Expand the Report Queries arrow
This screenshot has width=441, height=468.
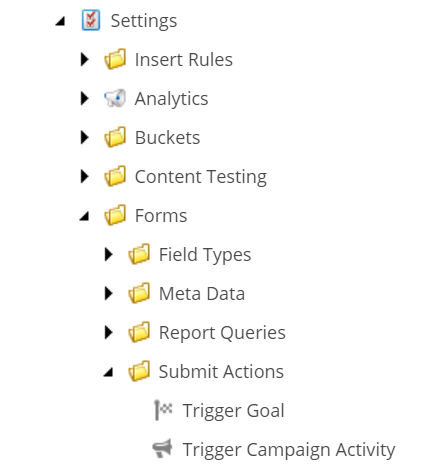[x=109, y=332]
